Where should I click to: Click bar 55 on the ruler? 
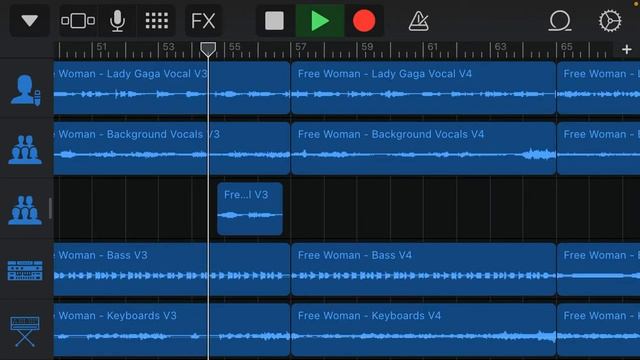[235, 47]
